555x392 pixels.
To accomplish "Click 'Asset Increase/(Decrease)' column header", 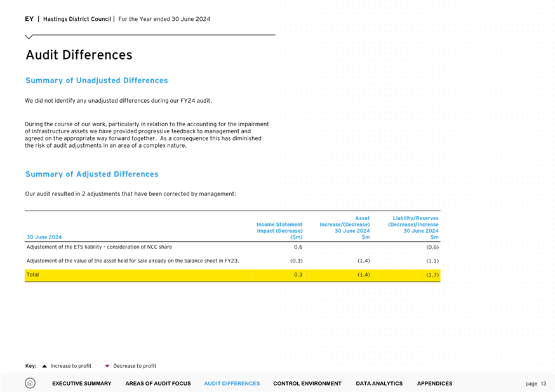I will point(344,228).
